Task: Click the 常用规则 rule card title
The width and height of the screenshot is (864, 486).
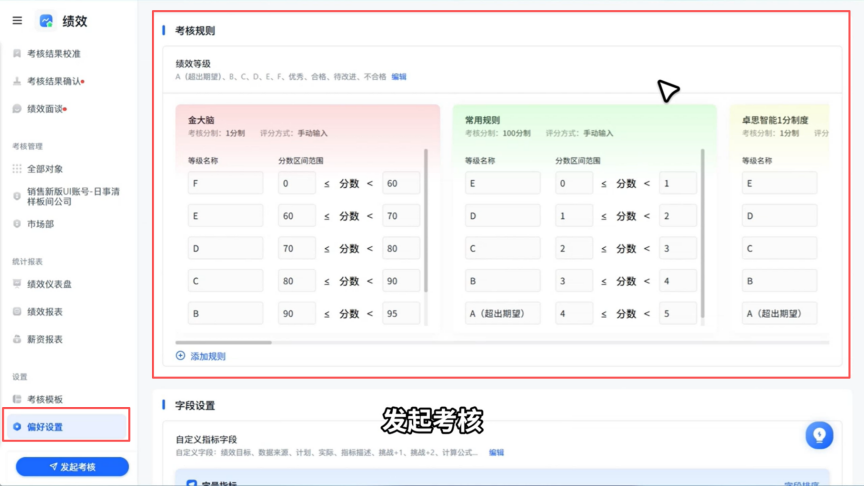Action: click(x=482, y=120)
